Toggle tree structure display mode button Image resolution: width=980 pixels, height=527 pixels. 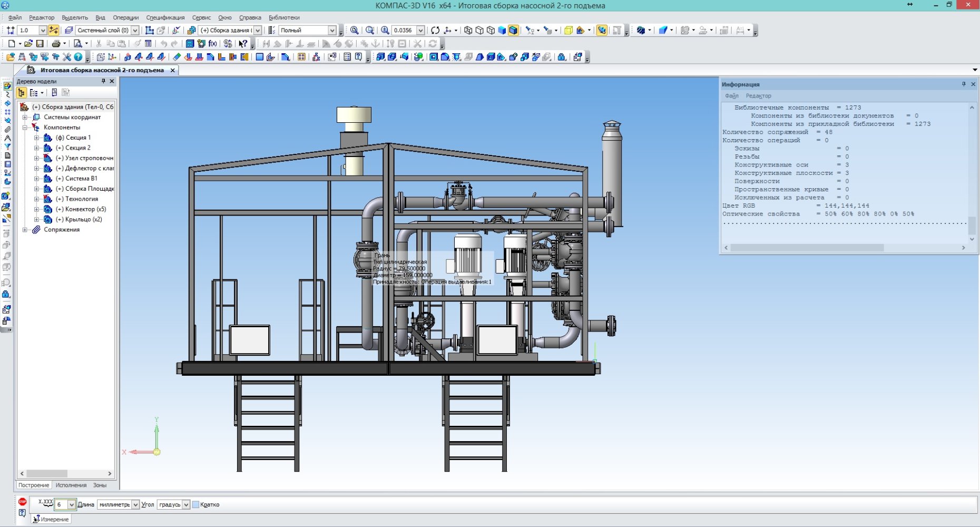[22, 93]
